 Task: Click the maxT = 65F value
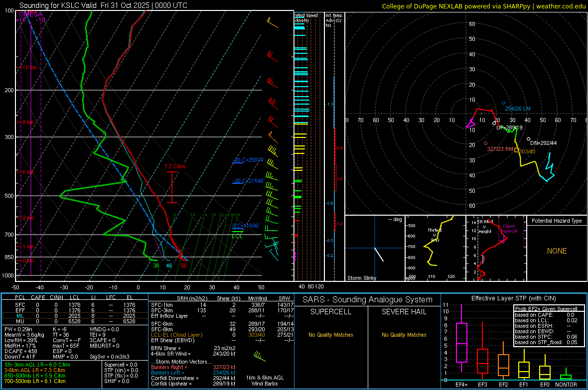tap(66, 346)
